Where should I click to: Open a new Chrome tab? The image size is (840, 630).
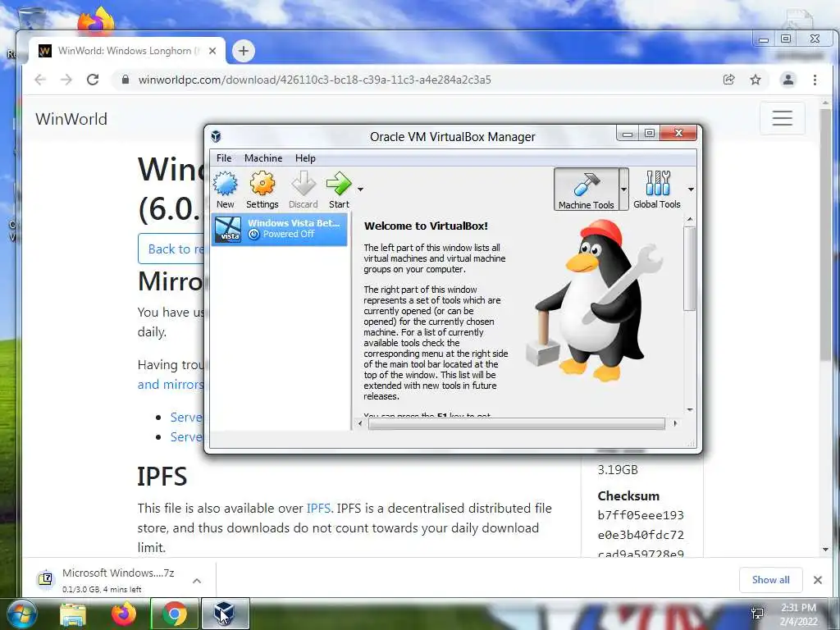click(243, 51)
